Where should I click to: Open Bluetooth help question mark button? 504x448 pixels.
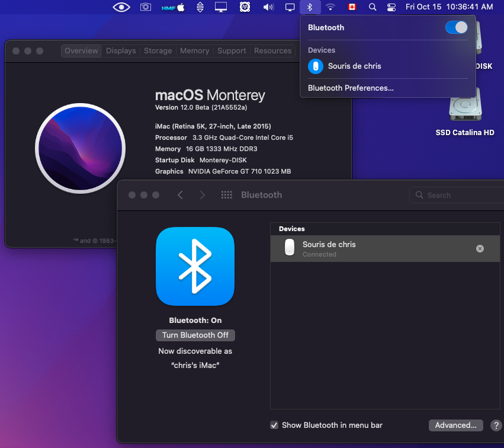496,425
